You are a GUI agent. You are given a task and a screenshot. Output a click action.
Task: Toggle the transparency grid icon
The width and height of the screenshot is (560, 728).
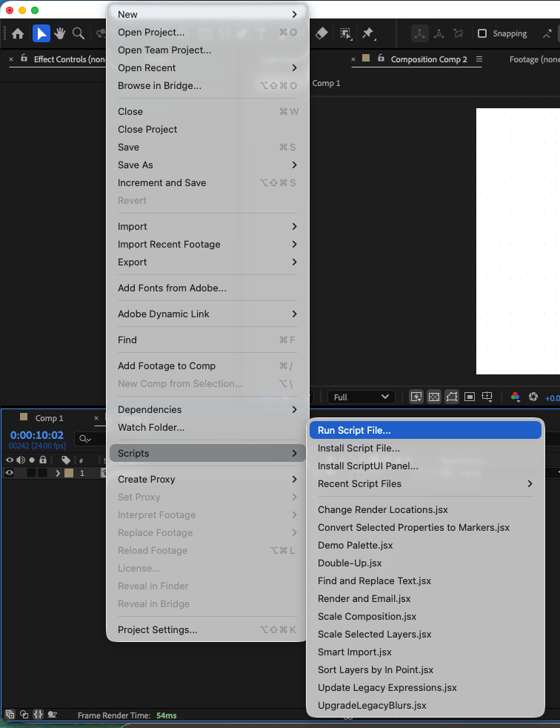[434, 397]
